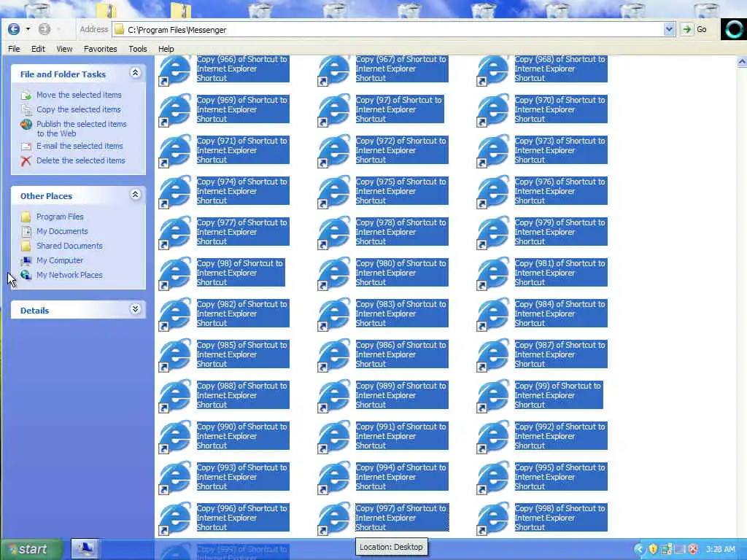Open the Back button history dropdown arrow
Screen dimensions: 747x560
(28, 29)
